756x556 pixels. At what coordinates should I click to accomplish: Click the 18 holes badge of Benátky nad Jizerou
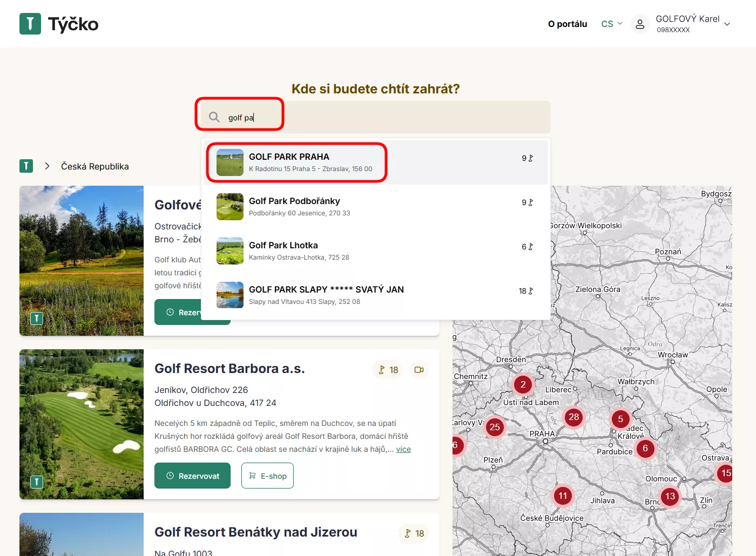[414, 533]
